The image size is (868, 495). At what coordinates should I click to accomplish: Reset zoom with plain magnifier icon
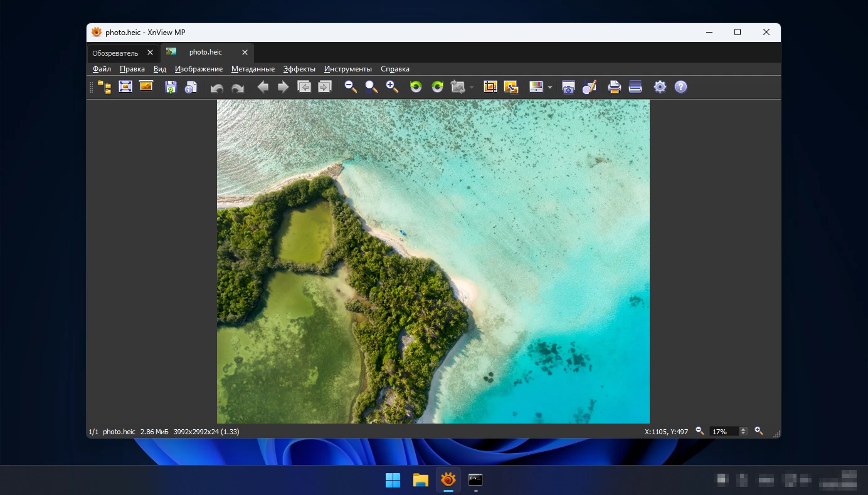point(371,87)
